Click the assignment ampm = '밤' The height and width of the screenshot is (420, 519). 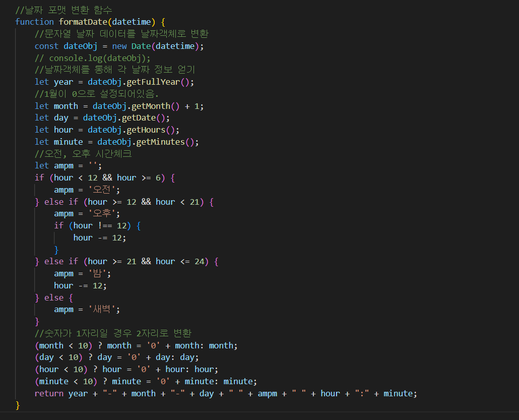coord(83,274)
